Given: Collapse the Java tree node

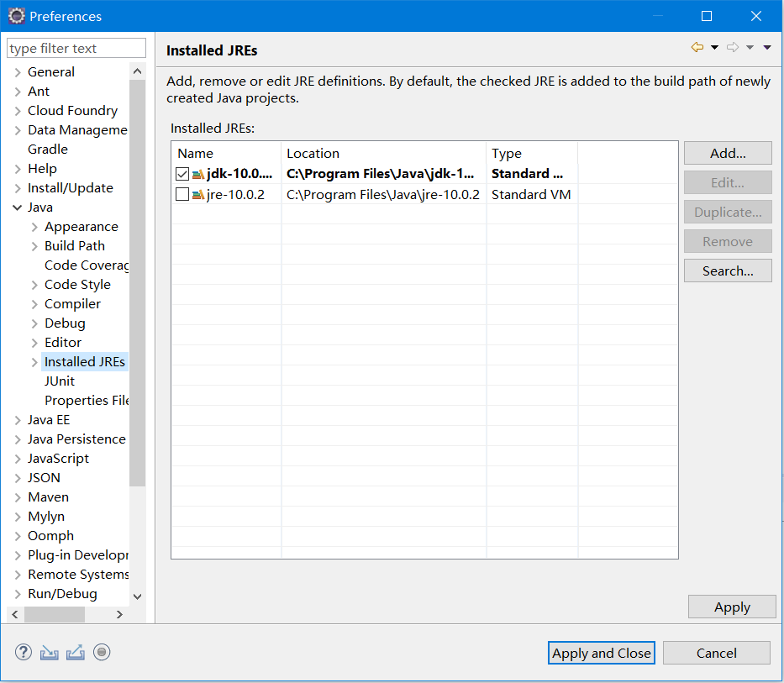Looking at the screenshot, I should coord(18,208).
